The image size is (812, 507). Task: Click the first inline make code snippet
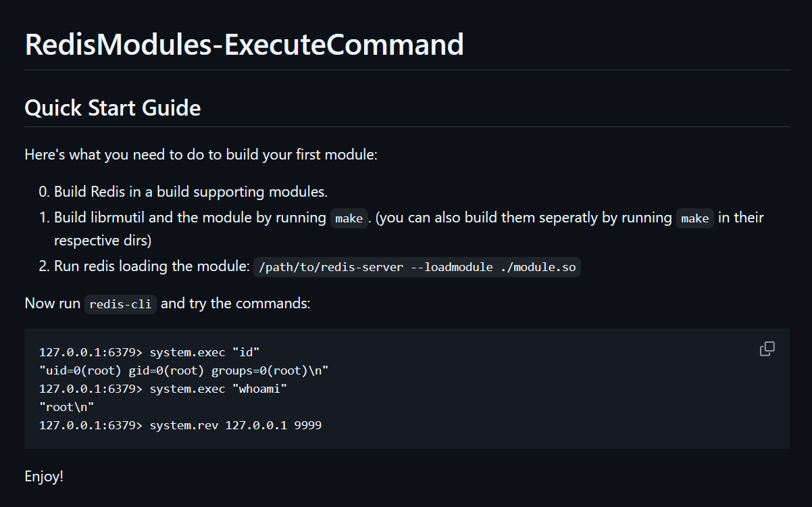point(349,218)
